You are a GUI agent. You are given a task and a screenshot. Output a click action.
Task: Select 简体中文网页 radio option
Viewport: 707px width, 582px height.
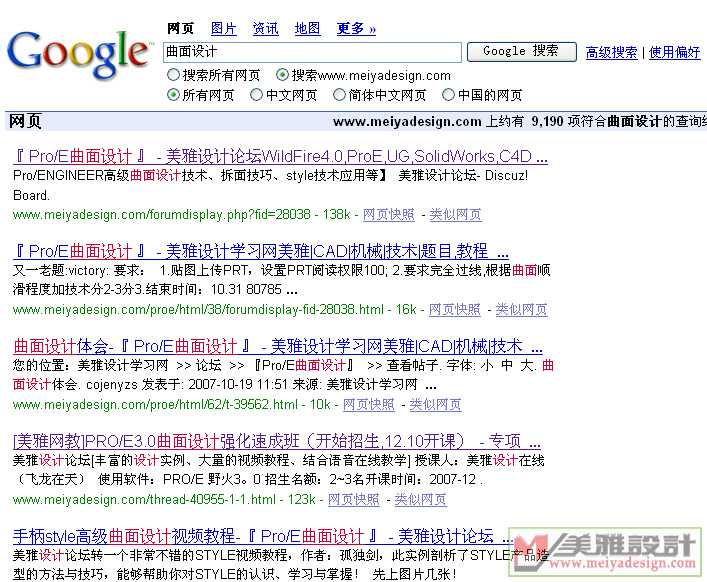click(x=339, y=95)
